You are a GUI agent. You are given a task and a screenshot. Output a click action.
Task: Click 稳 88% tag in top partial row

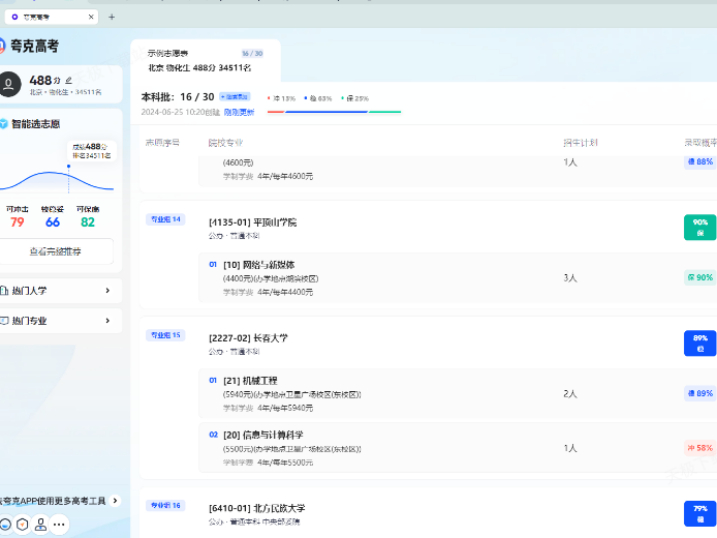[x=700, y=162]
